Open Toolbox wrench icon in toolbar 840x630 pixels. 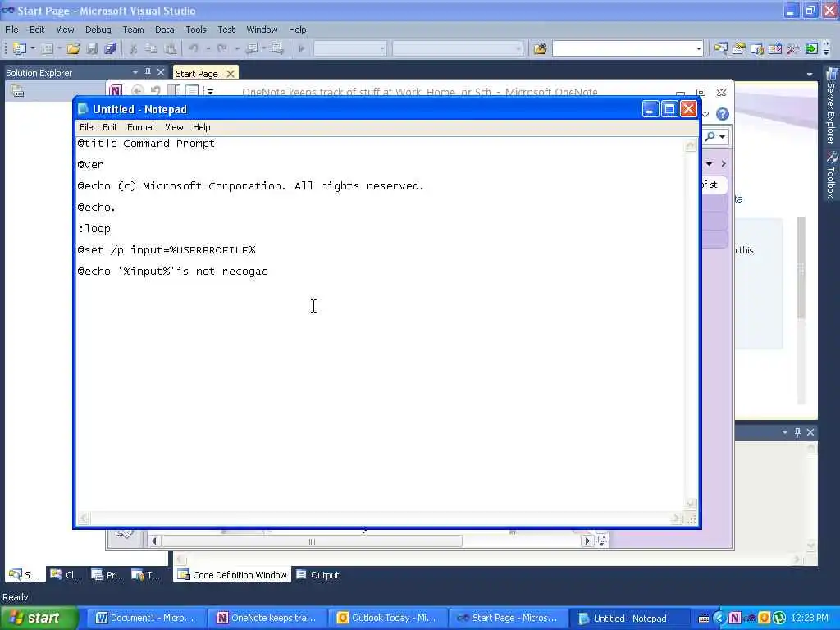point(793,48)
